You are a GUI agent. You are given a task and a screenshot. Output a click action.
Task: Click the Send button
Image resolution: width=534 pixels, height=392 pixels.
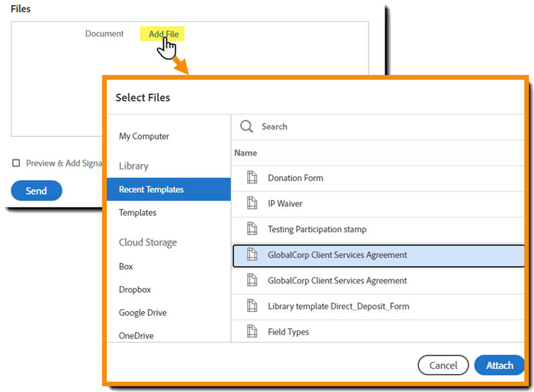pyautogui.click(x=36, y=190)
